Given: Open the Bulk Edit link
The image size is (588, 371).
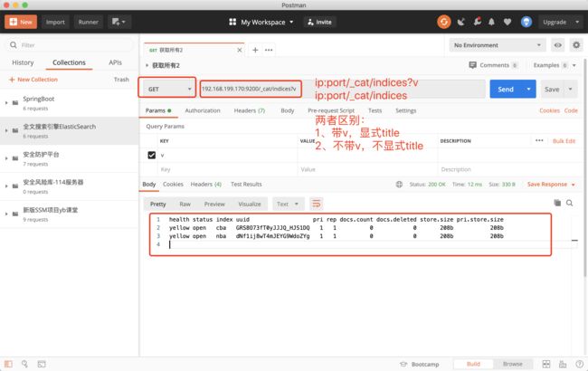Looking at the screenshot, I should coord(564,141).
